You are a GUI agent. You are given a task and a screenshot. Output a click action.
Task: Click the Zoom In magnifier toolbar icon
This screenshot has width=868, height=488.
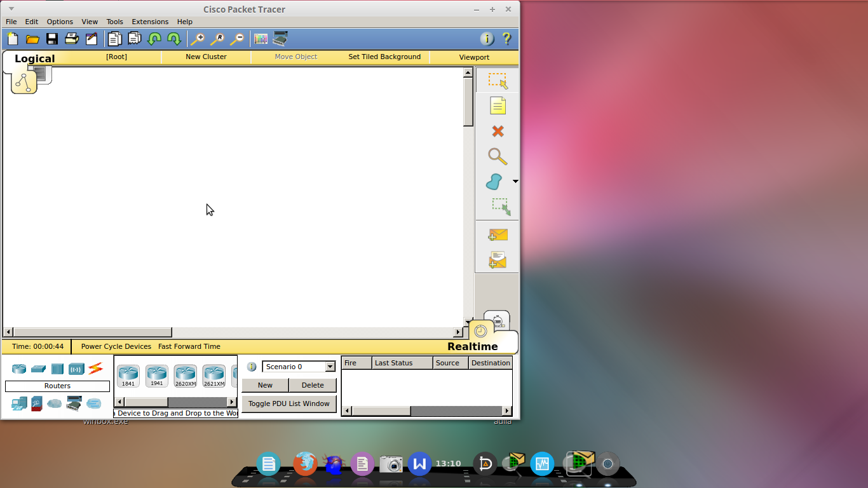pos(198,39)
